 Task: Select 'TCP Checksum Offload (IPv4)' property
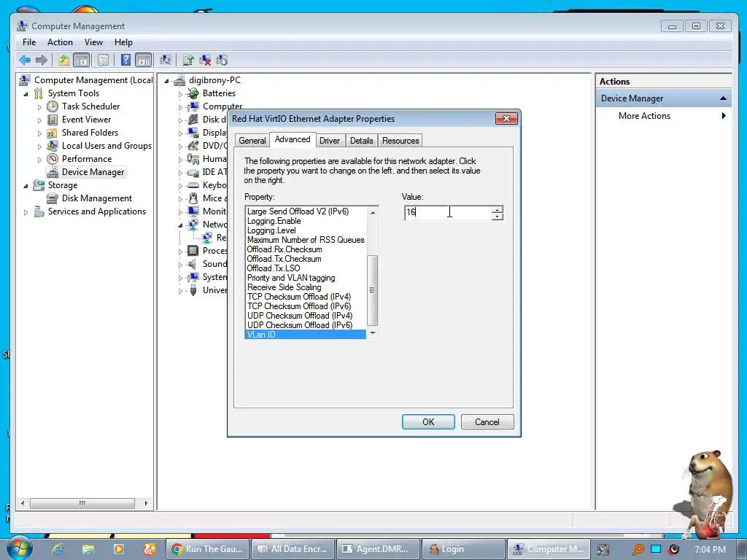pos(299,297)
